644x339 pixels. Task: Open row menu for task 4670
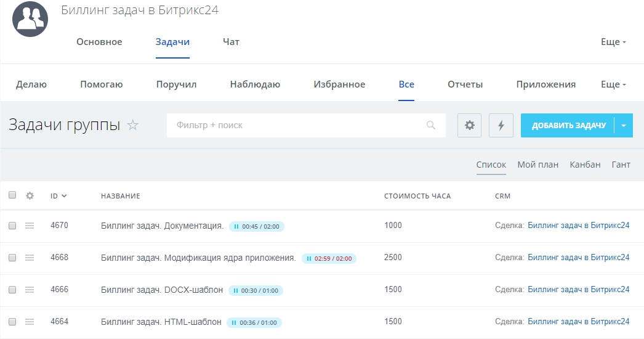[30, 226]
